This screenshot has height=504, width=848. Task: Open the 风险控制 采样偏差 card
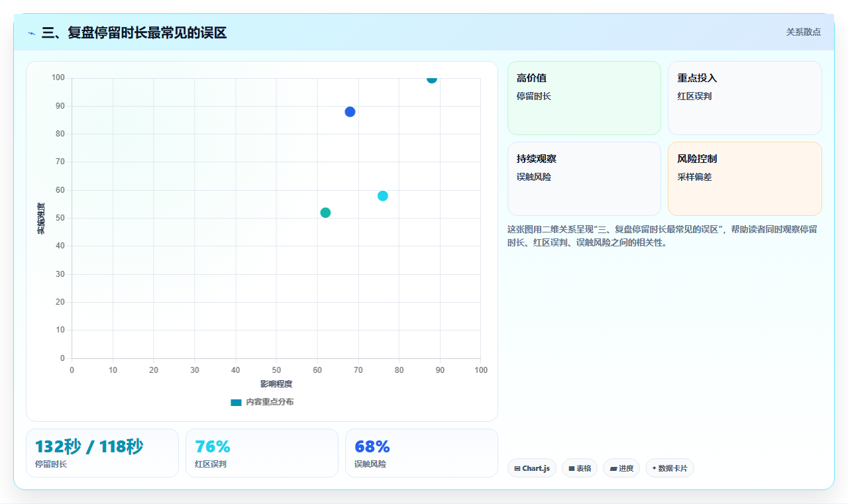tap(745, 179)
